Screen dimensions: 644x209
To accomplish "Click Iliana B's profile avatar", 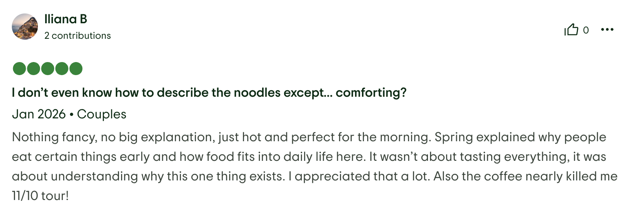I will (x=25, y=27).
